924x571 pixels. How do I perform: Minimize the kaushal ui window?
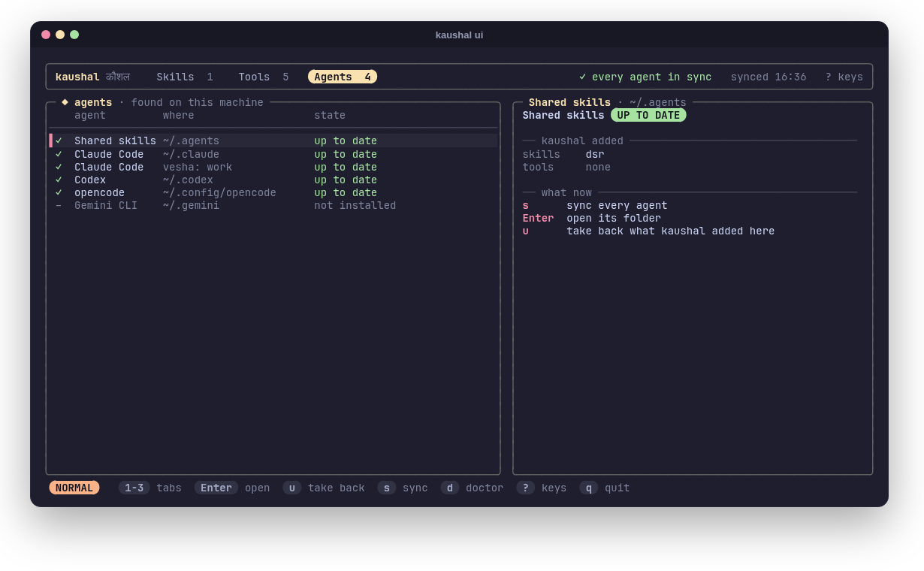click(60, 35)
